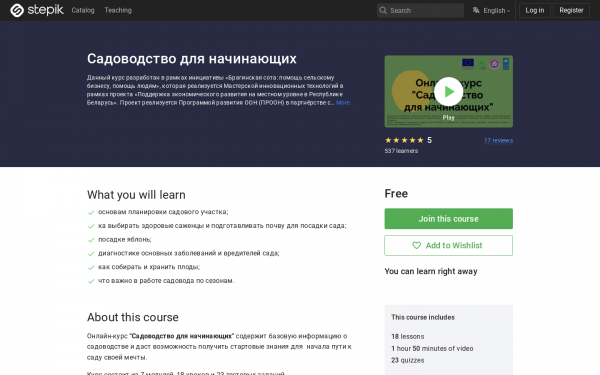600x375 pixels.
Task: Click the About this course heading
Action: coord(133,317)
